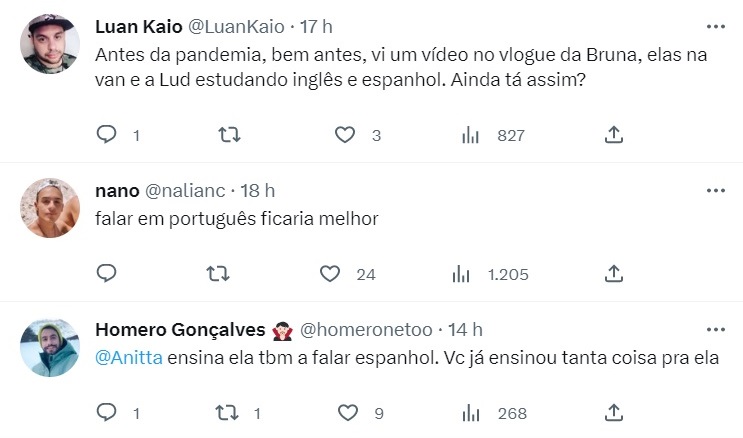Share nano's tweet

615,273
